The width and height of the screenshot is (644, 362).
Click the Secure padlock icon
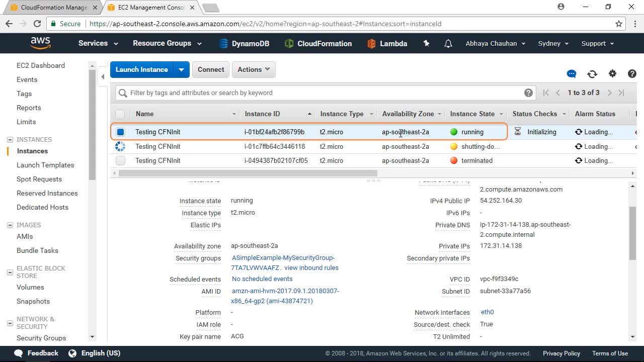(53, 24)
